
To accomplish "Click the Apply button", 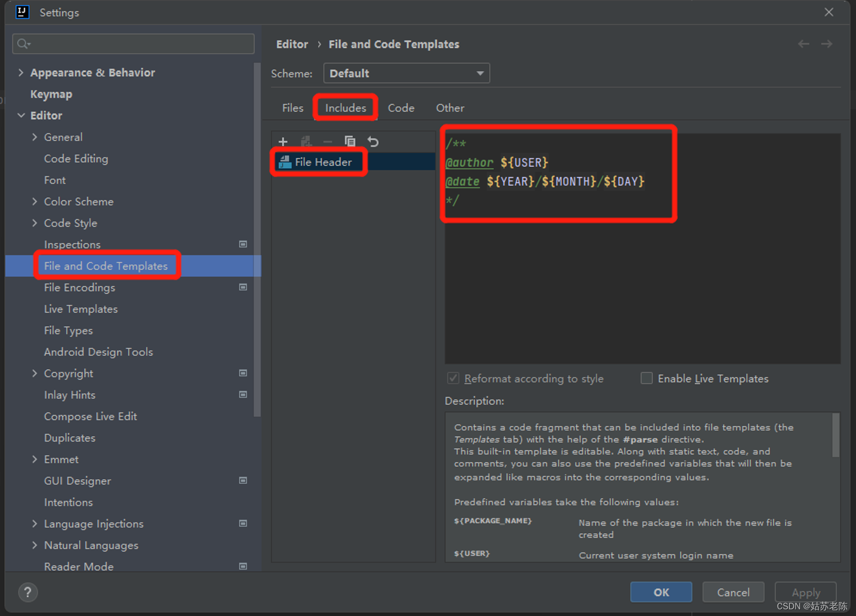I will 805,592.
